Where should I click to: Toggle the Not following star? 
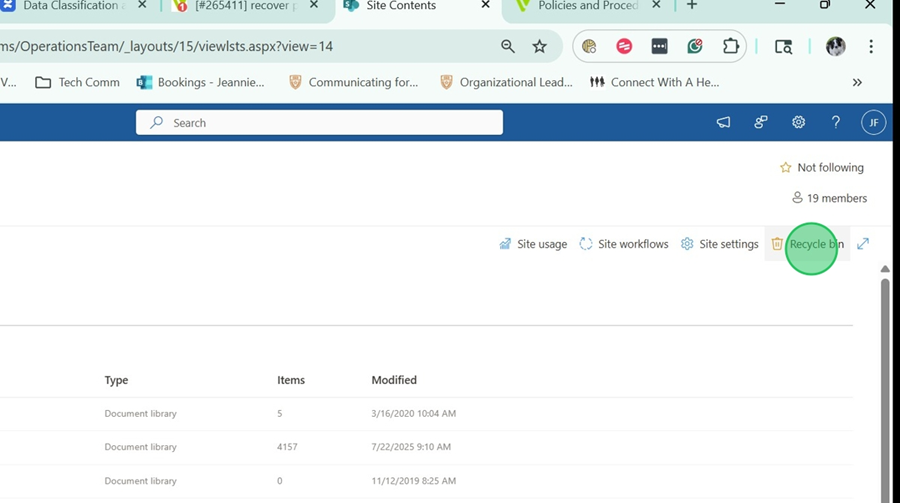coord(821,168)
